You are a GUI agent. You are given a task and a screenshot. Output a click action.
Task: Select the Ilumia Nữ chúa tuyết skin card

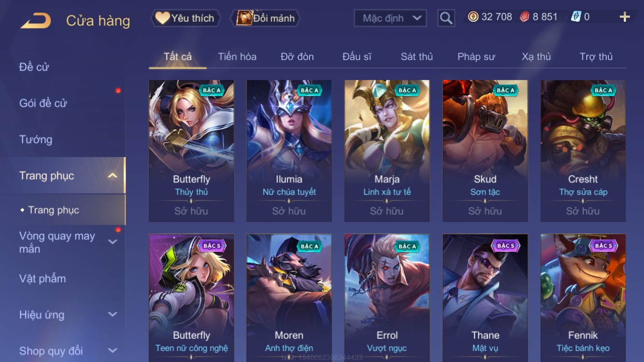point(289,151)
